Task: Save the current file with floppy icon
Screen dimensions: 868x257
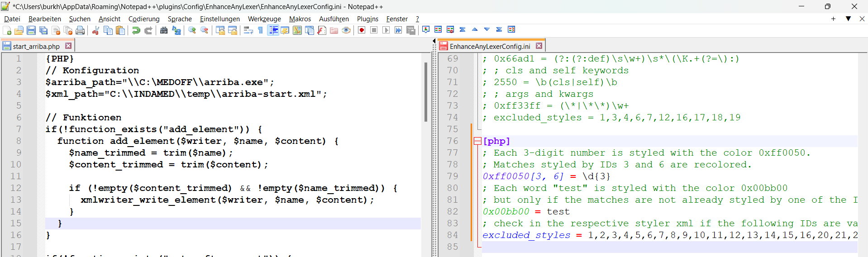Action: click(31, 30)
